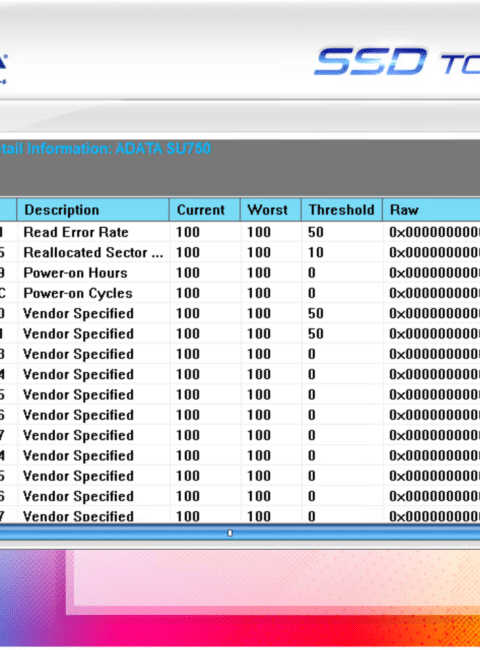
Task: Click Raw value in Power-on Hours row
Action: coord(434,273)
